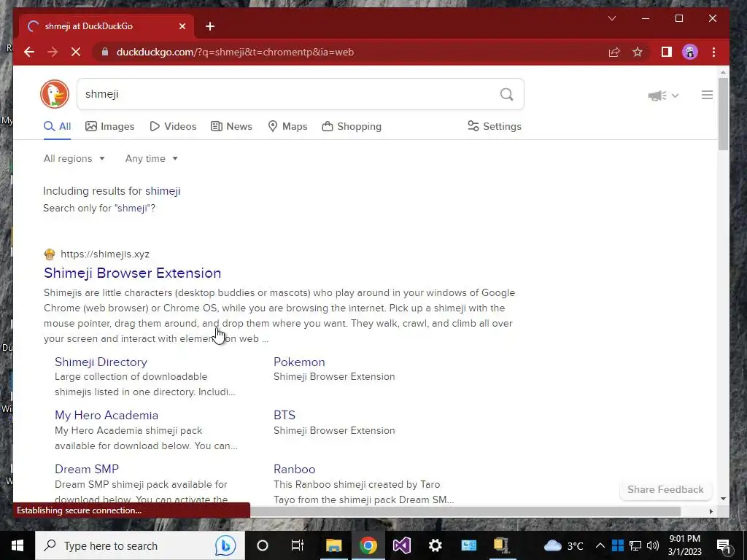This screenshot has width=747, height=560.
Task: Open BTS sitelink
Action: click(x=285, y=415)
